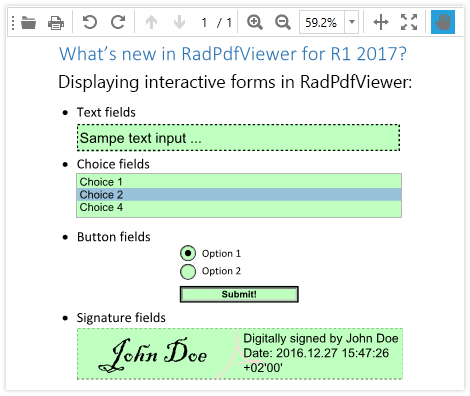
Task: Open a PDF file with folder icon
Action: tap(28, 23)
